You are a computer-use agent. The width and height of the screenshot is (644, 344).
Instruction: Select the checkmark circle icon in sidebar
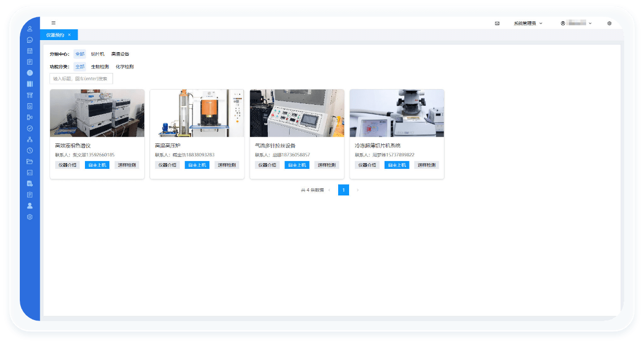click(x=30, y=128)
